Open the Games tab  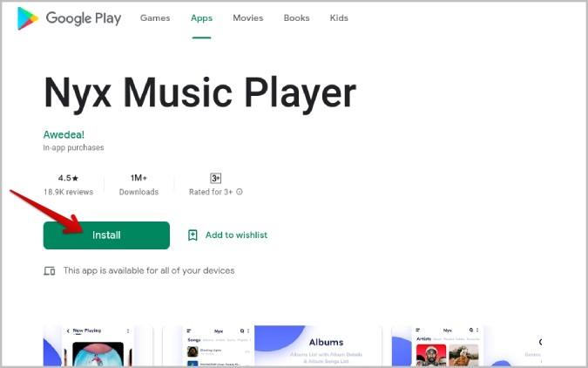coord(155,18)
